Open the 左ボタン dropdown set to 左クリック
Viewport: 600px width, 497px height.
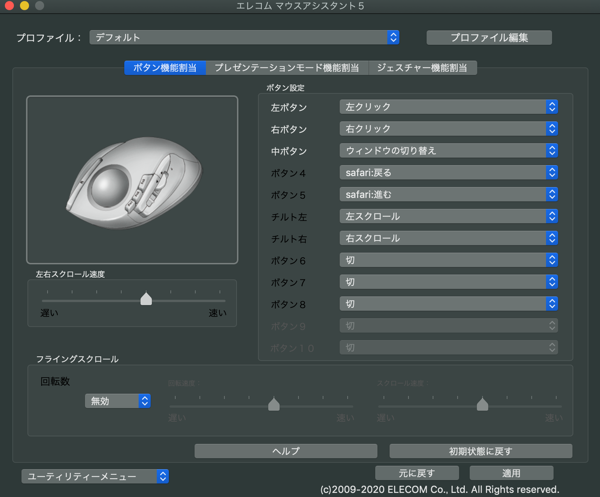point(448,107)
